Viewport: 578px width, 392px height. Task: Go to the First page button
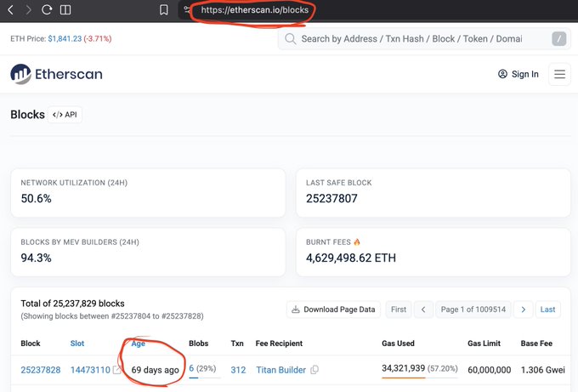(399, 310)
